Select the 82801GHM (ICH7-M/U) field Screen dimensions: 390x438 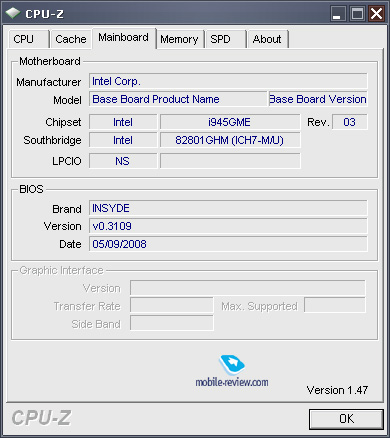click(x=230, y=140)
